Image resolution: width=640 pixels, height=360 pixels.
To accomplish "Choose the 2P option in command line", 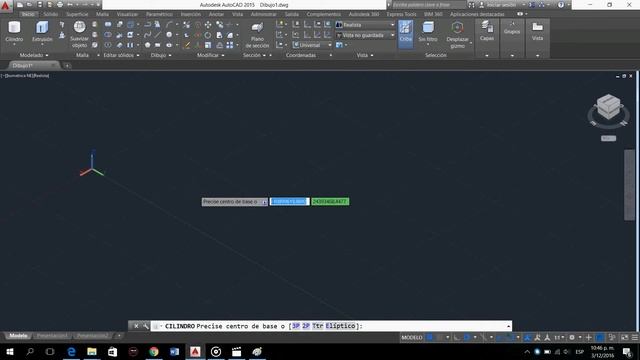I will coord(306,326).
